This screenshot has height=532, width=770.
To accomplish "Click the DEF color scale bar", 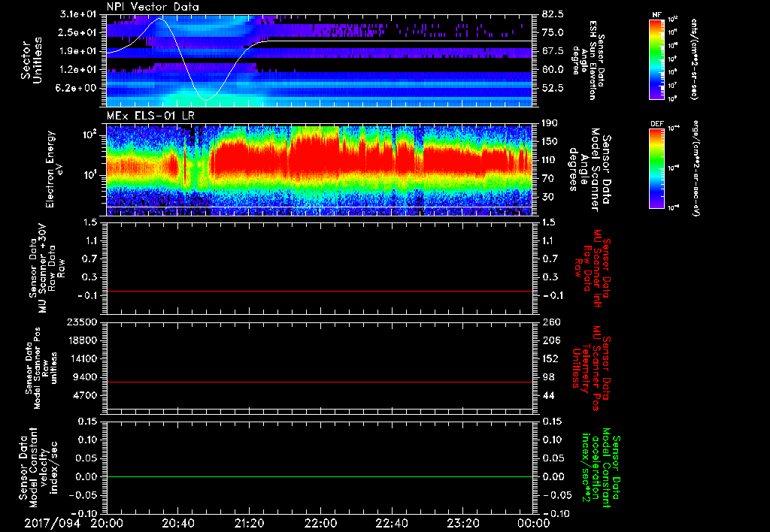I will [x=656, y=168].
